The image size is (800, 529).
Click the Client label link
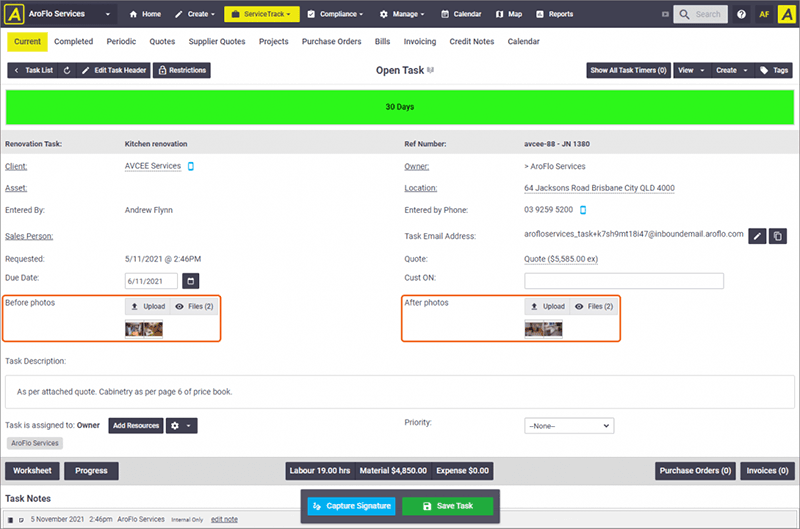coord(16,166)
